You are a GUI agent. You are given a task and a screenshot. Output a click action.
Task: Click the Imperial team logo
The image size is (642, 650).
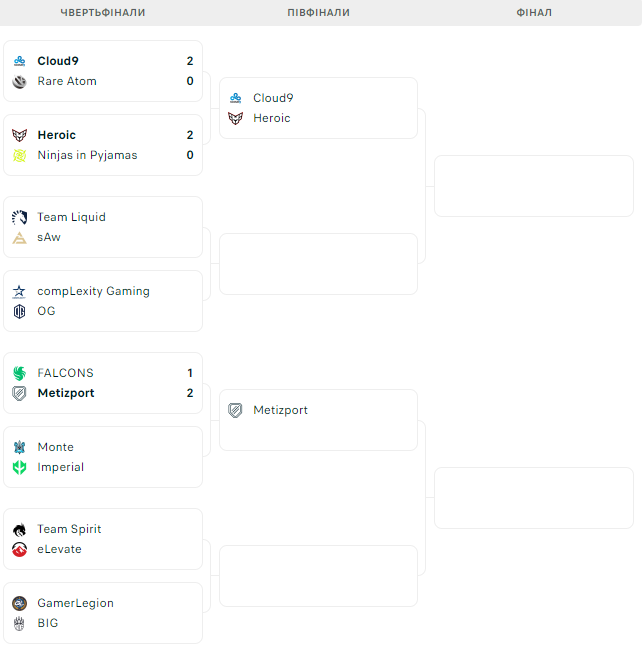(x=19, y=467)
